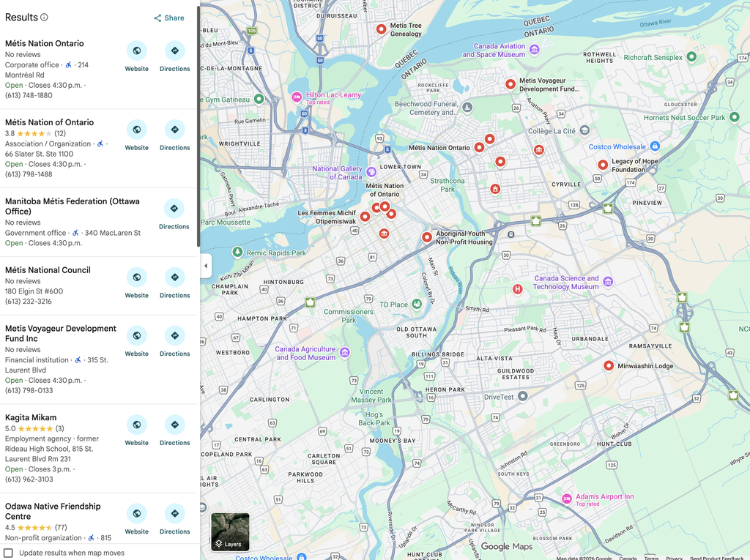Select the Legacy of Hope Foundation pin
The width and height of the screenshot is (750, 560).
pos(603,165)
